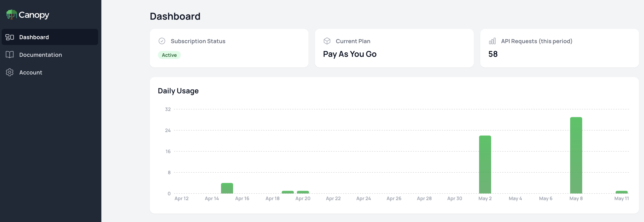Screen dimensions: 644x222
Task: Click the 24 y-axis value
Action: 168,130
